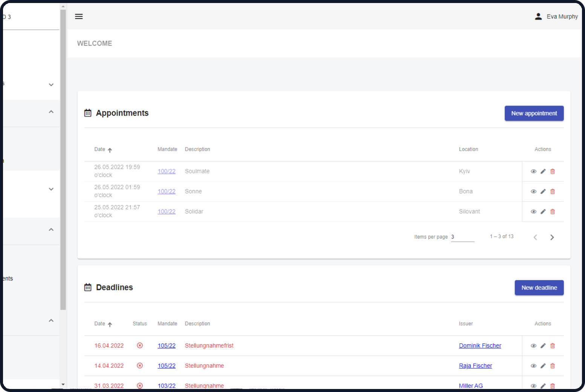Go to next page of appointments
Viewport: 585px width, 392px height.
(x=552, y=237)
